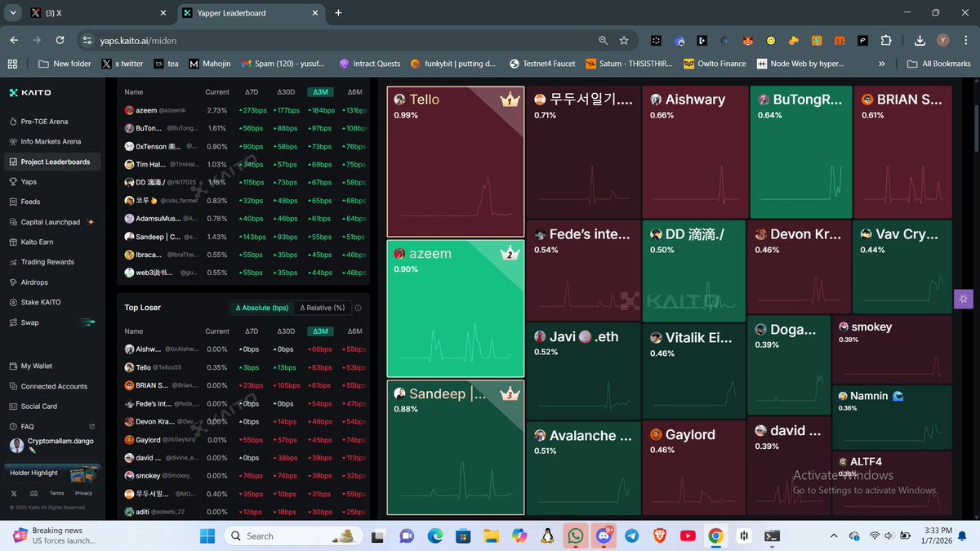The height and width of the screenshot is (551, 980).
Task: Open the Chrome downloads icon
Action: (920, 40)
